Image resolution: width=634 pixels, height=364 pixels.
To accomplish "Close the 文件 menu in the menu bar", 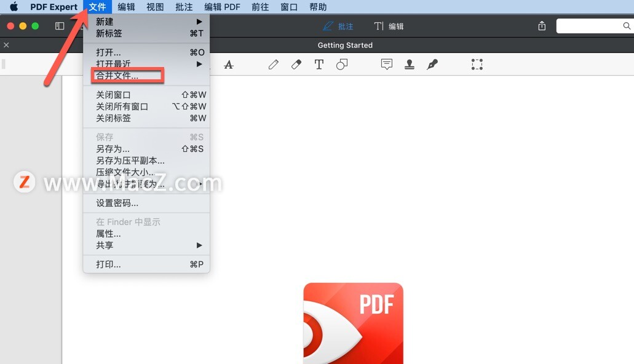I will coord(97,7).
